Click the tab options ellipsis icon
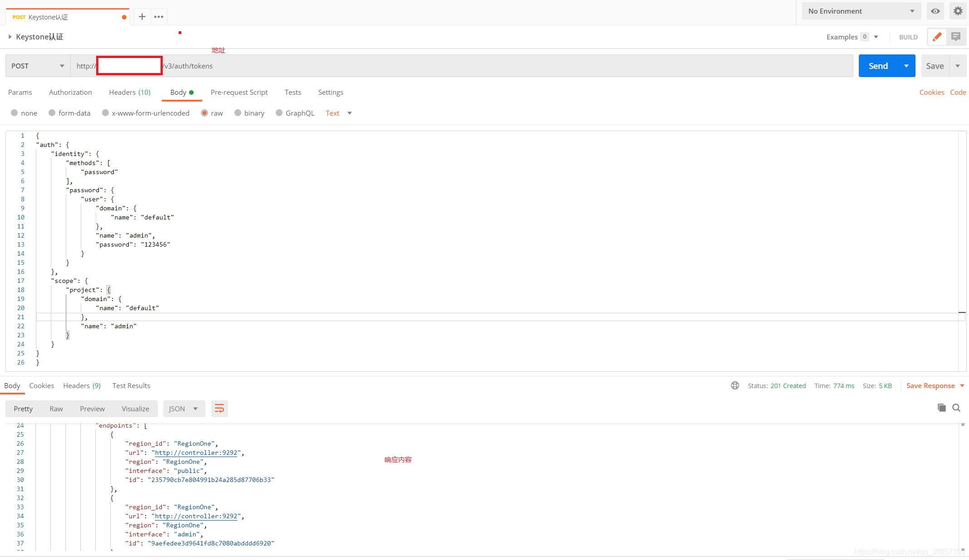The height and width of the screenshot is (560, 969). pyautogui.click(x=158, y=17)
